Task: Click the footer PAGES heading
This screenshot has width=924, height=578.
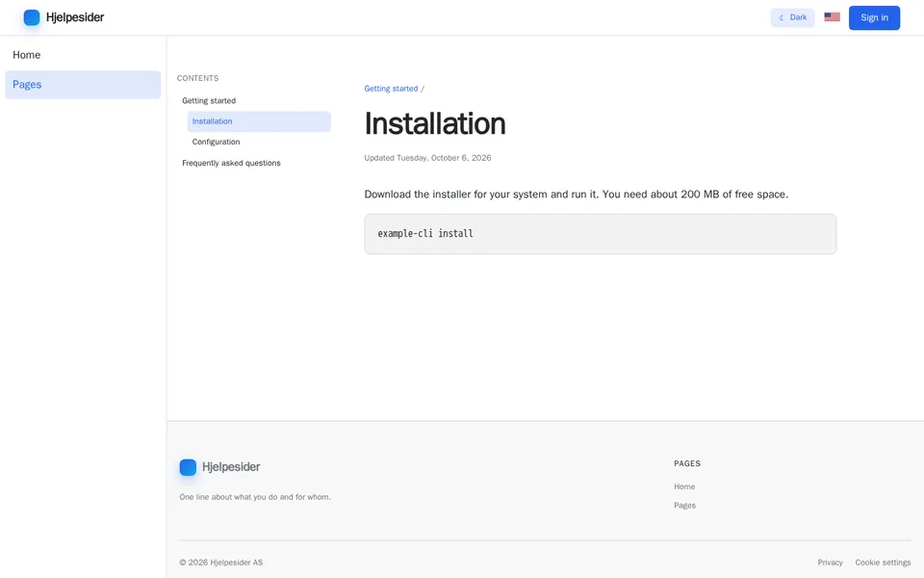Action: click(x=687, y=463)
